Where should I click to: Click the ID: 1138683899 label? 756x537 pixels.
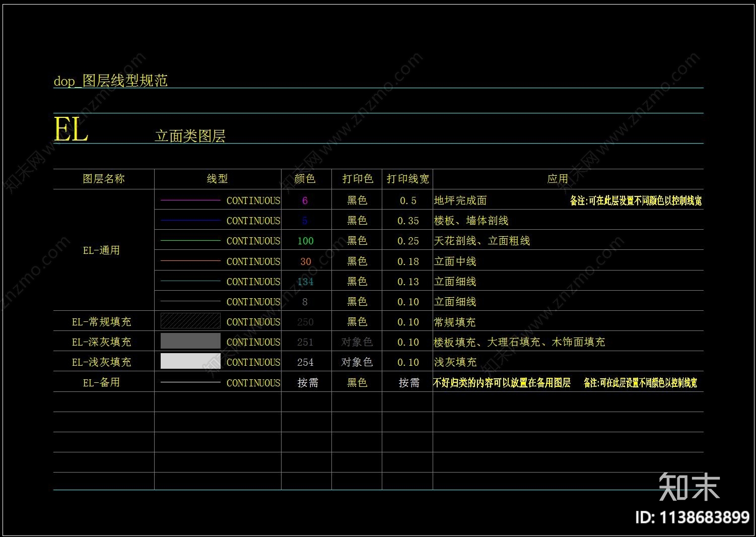click(693, 517)
